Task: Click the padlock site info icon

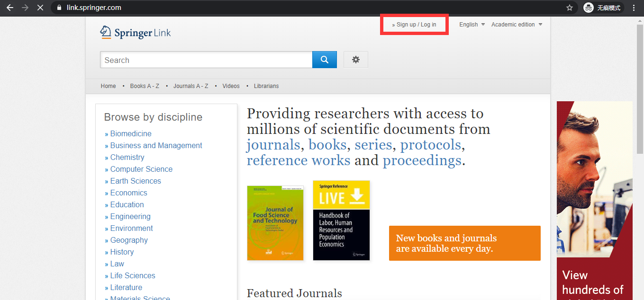Action: 59,8
